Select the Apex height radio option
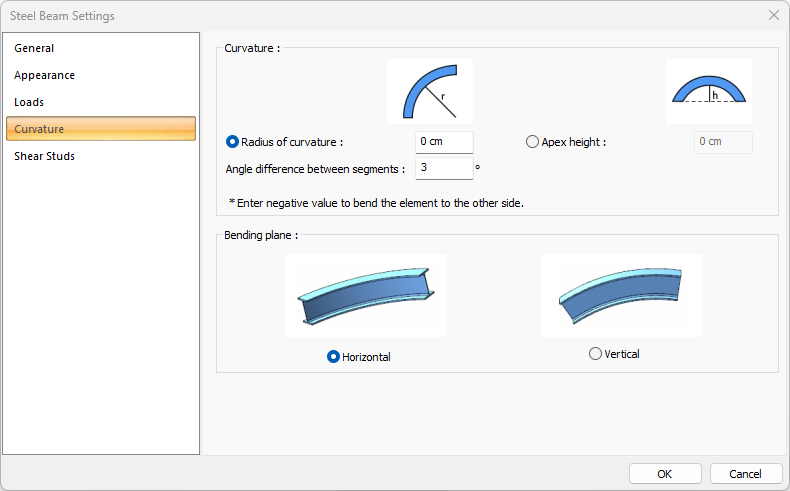Image resolution: width=790 pixels, height=491 pixels. [x=532, y=142]
